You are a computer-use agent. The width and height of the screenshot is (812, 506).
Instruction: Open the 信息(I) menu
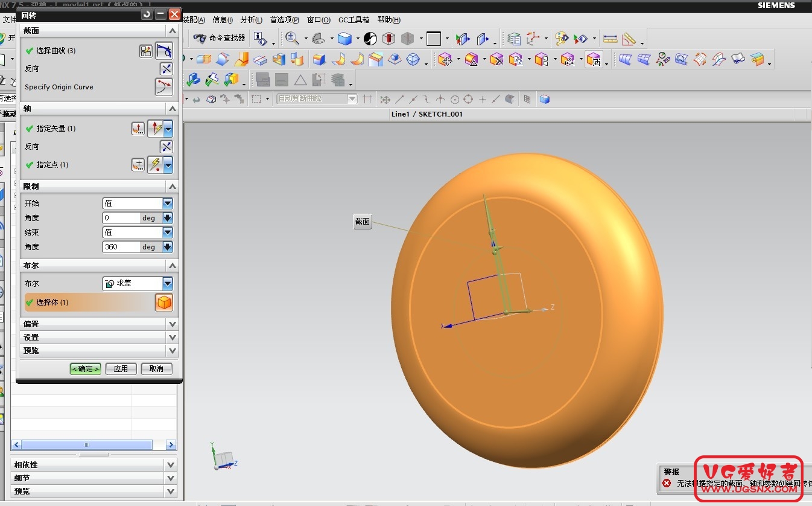pyautogui.click(x=223, y=20)
